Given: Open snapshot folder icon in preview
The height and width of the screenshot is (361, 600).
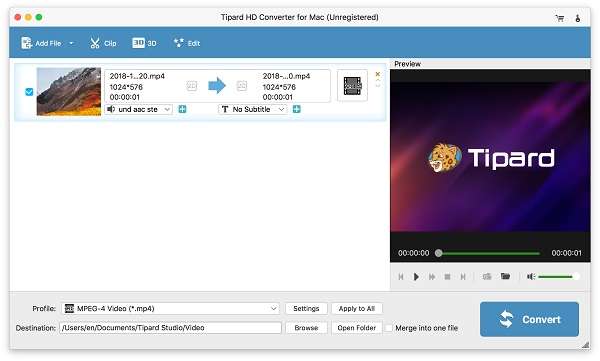Looking at the screenshot, I should 505,276.
